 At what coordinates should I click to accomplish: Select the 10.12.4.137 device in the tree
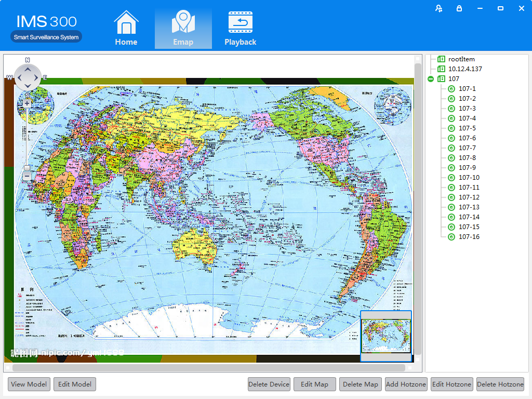[465, 69]
